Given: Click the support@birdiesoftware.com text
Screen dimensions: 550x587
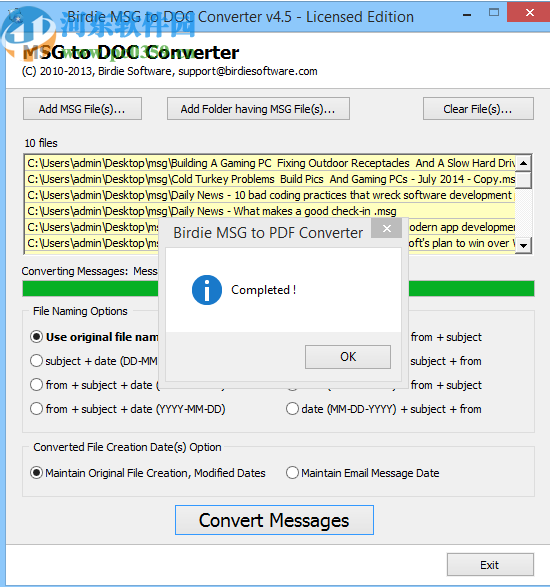Looking at the screenshot, I should click(x=248, y=71).
